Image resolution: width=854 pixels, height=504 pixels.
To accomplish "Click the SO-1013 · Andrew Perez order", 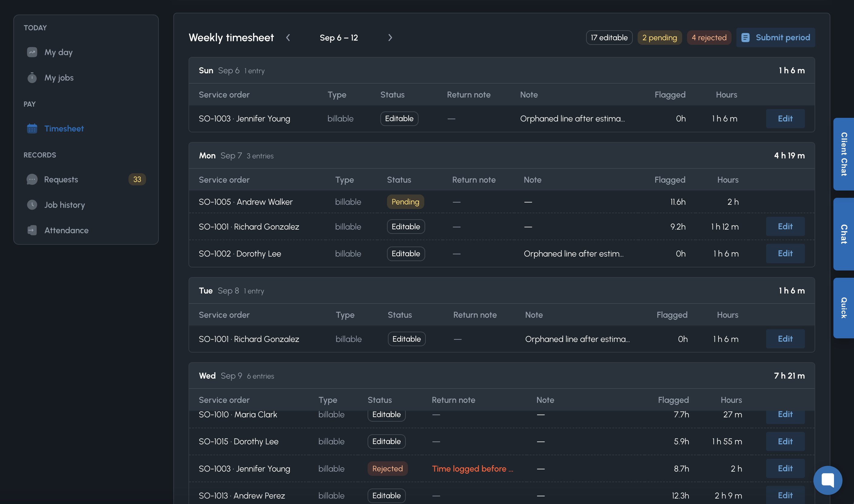I will pyautogui.click(x=242, y=496).
